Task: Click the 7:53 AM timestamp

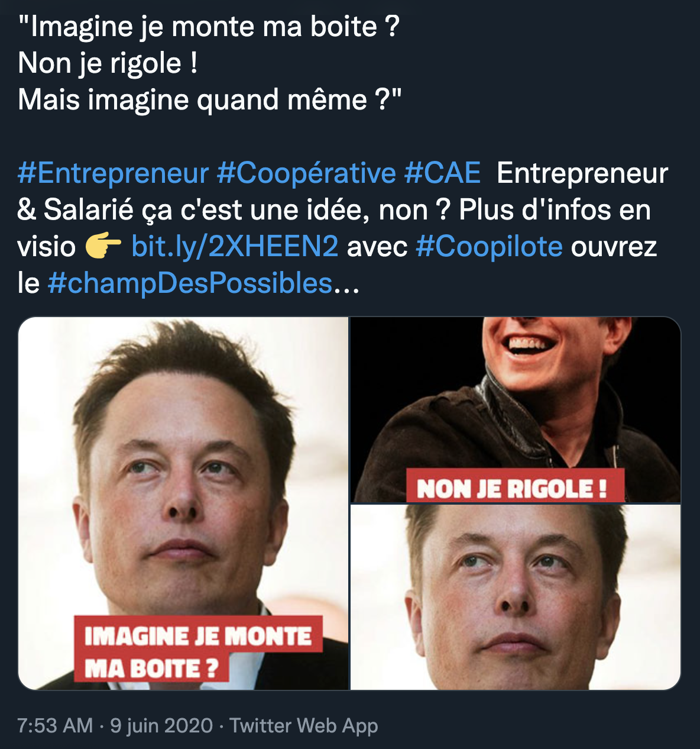Action: tap(55, 725)
